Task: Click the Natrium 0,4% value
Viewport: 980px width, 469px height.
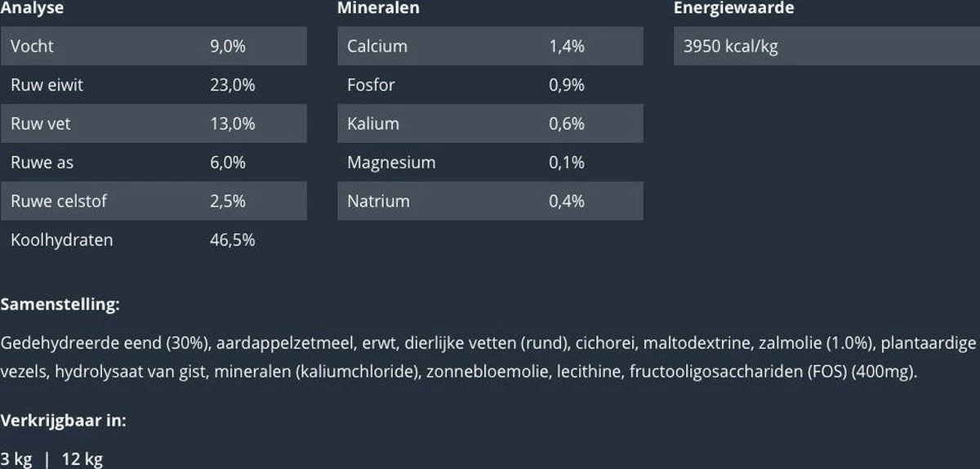Action: pos(566,201)
